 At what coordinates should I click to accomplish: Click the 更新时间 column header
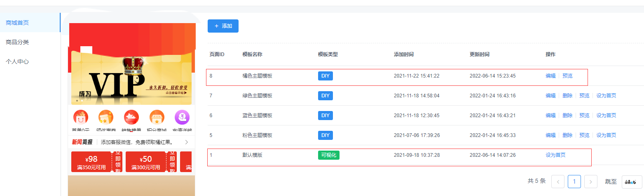coord(480,54)
